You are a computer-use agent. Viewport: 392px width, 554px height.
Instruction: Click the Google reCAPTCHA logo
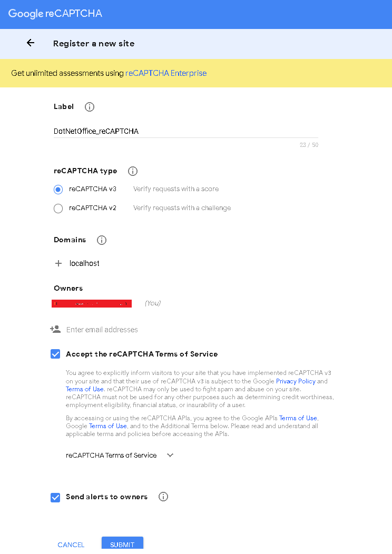click(55, 13)
